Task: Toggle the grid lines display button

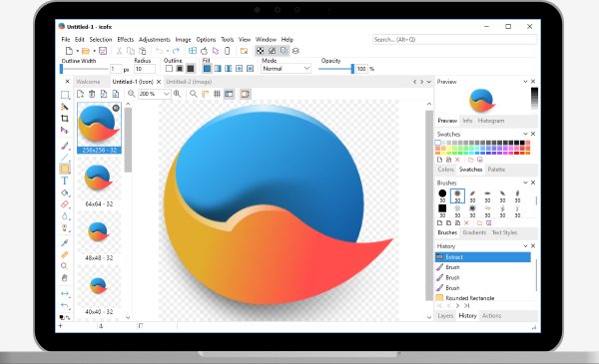Action: 217,94
